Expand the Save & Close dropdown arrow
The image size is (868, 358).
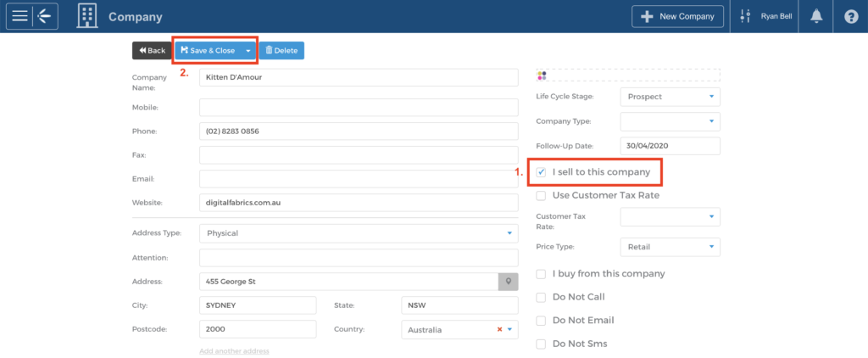[248, 50]
